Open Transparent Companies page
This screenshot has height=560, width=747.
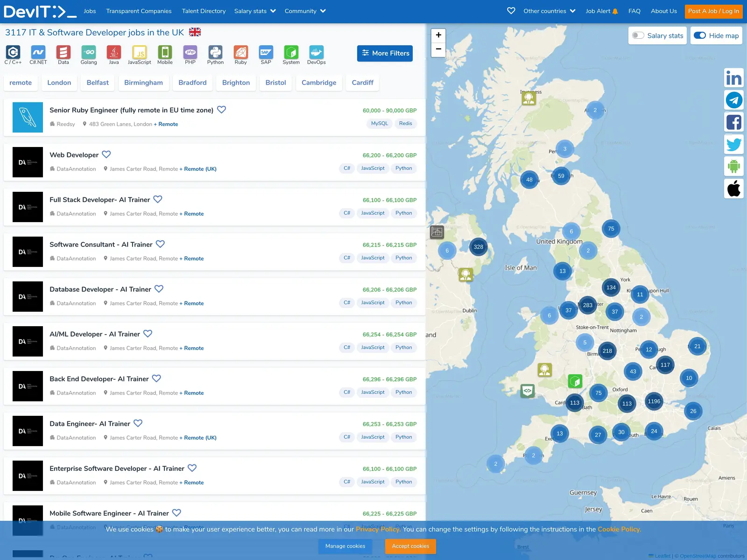139,11
